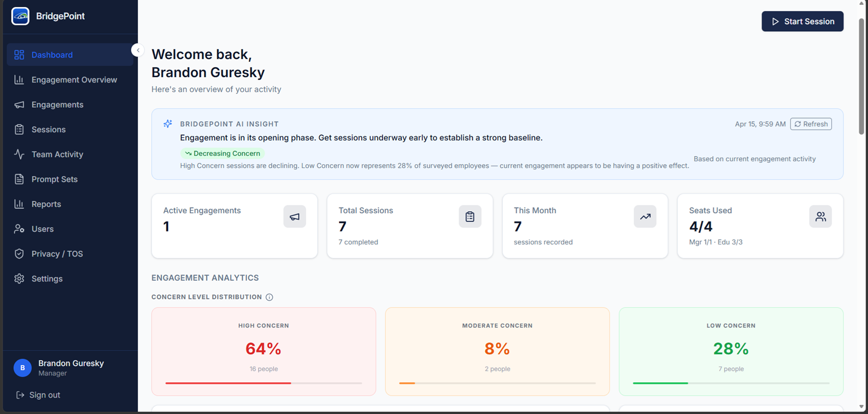Collapse the sidebar with the chevron button
Viewport: 868px width, 414px height.
click(138, 50)
